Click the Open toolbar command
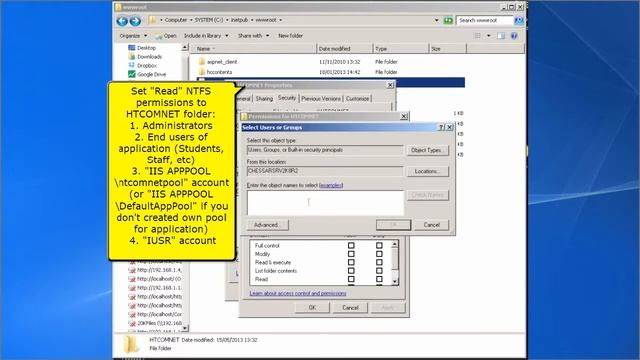The height and width of the screenshot is (360, 640). (166, 36)
